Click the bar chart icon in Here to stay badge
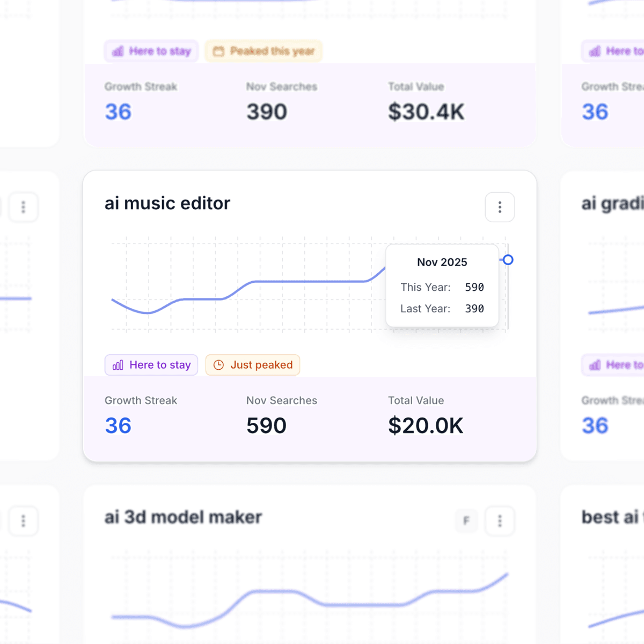The image size is (644, 644). (118, 51)
